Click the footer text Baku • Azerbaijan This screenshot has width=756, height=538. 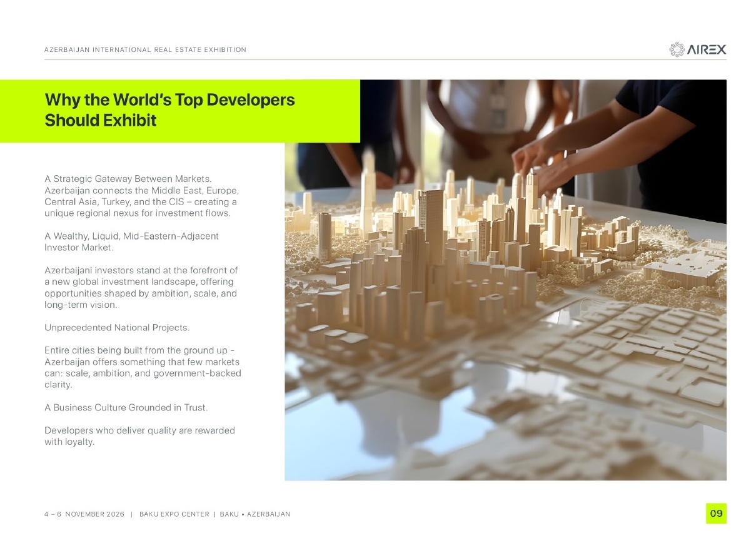tap(255, 514)
